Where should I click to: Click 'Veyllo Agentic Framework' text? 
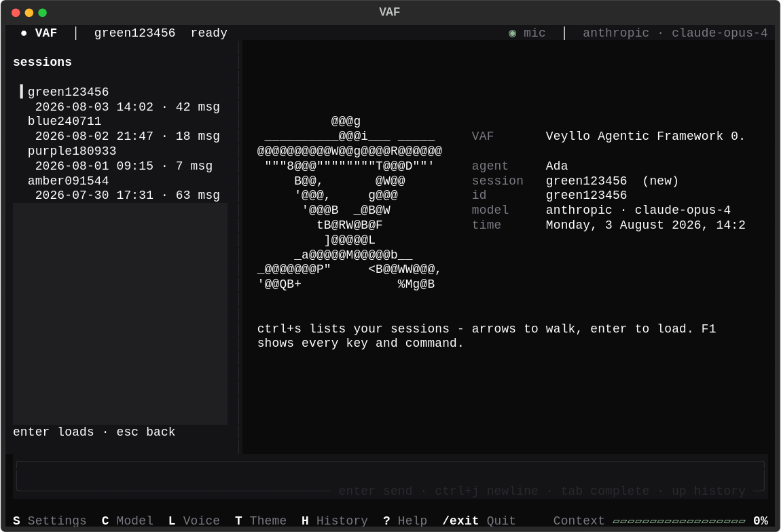click(x=634, y=136)
